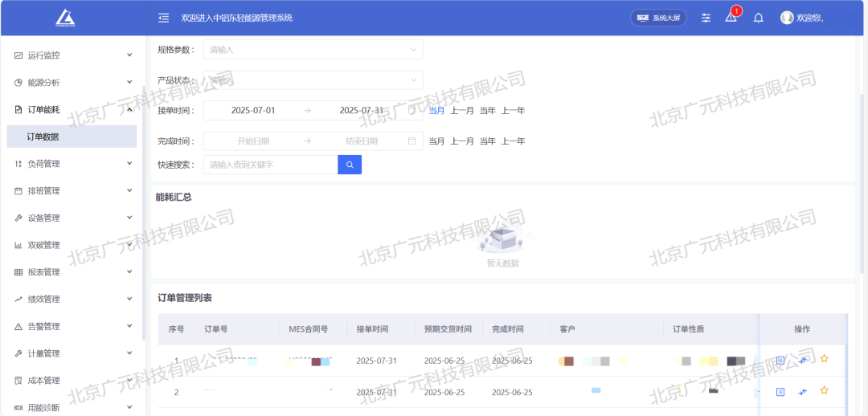Click the company logo in the top left
Viewport: 868px width, 416px height.
[x=65, y=18]
